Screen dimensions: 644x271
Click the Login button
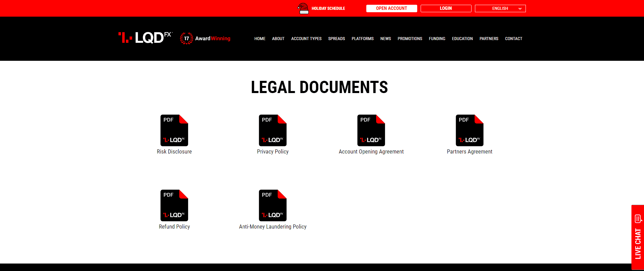[446, 8]
